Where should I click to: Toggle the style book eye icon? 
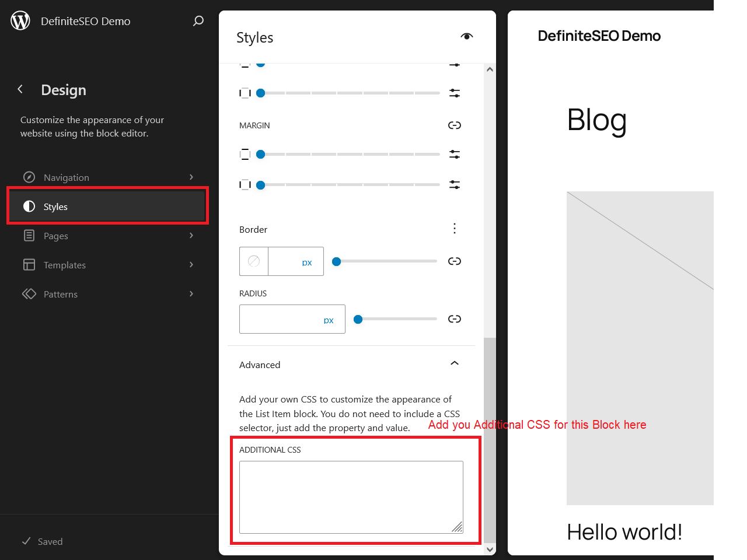[466, 36]
